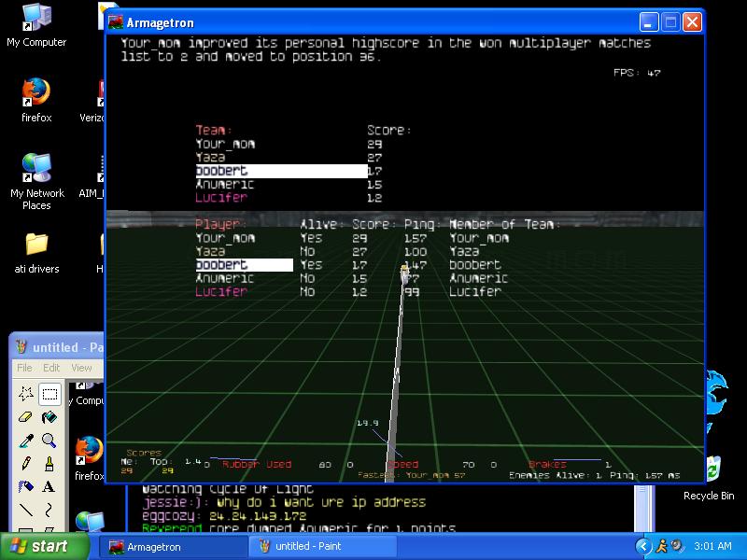Open the File menu in Paint
The height and width of the screenshot is (560, 747).
coord(24,368)
